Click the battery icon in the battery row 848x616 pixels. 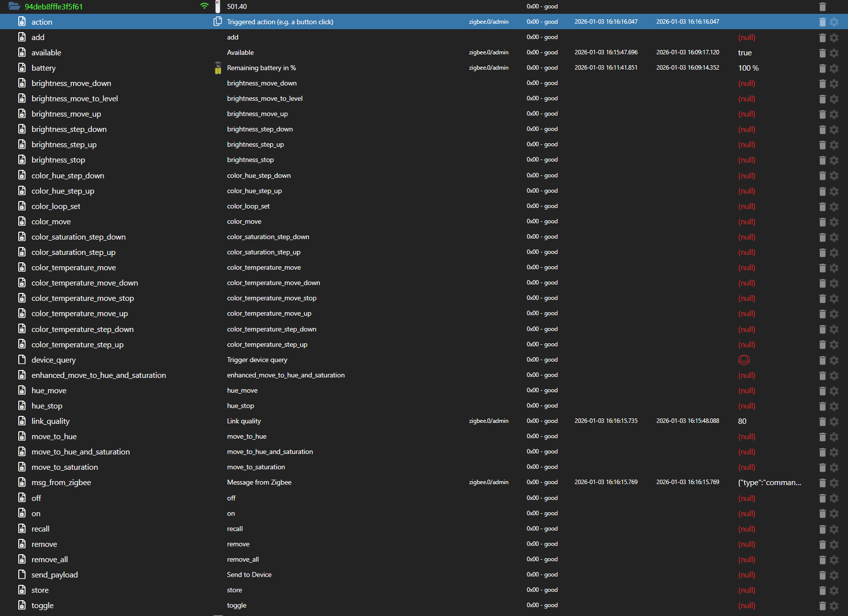pyautogui.click(x=218, y=68)
